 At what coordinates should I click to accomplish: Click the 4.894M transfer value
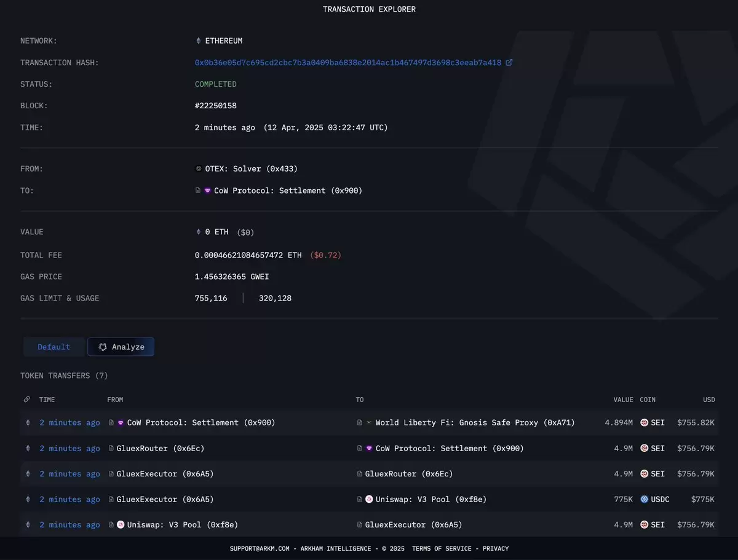619,423
